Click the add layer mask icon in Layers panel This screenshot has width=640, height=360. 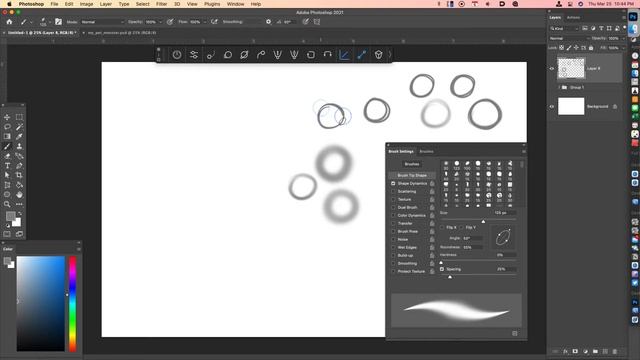point(575,351)
